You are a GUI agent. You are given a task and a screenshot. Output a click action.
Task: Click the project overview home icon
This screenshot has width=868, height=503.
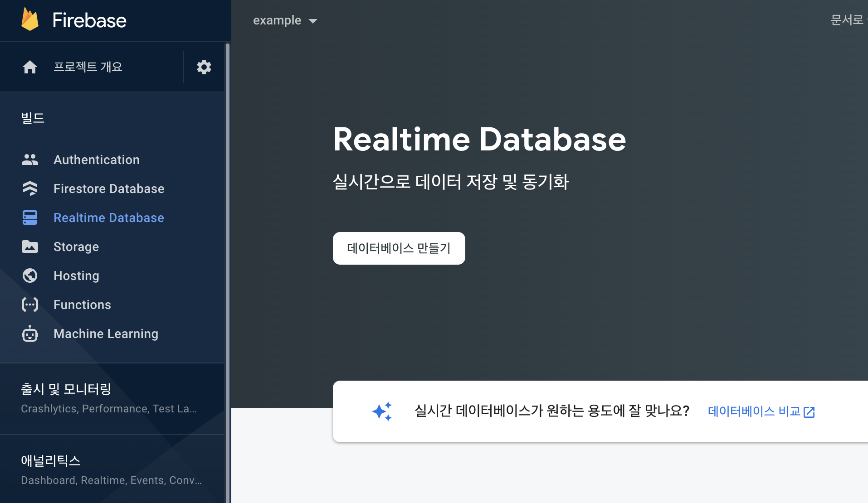pos(30,67)
